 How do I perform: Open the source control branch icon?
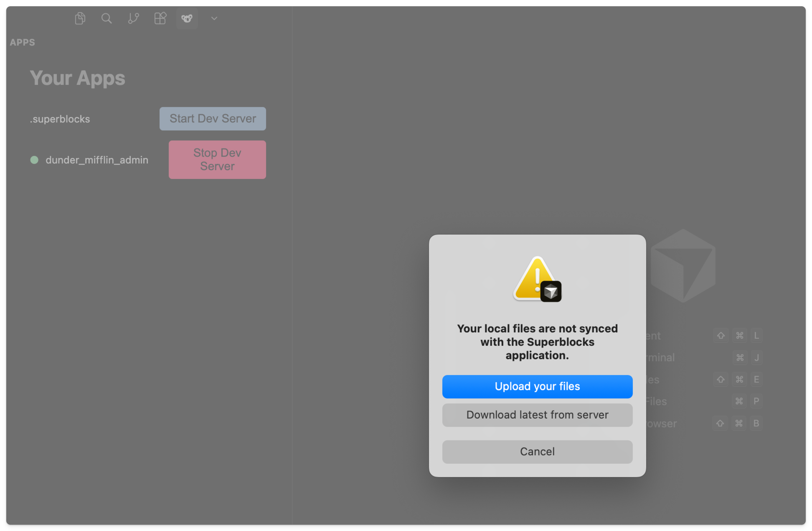click(133, 18)
